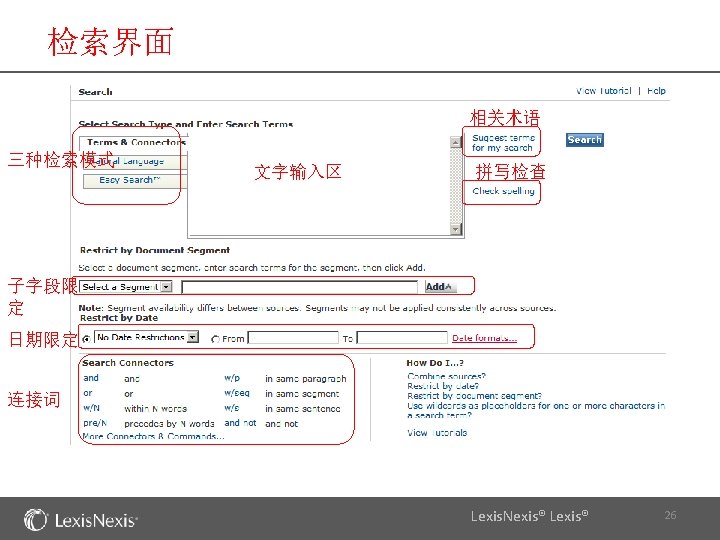Click the Add button for segment
Image resolution: width=720 pixels, height=540 pixels.
click(440, 287)
